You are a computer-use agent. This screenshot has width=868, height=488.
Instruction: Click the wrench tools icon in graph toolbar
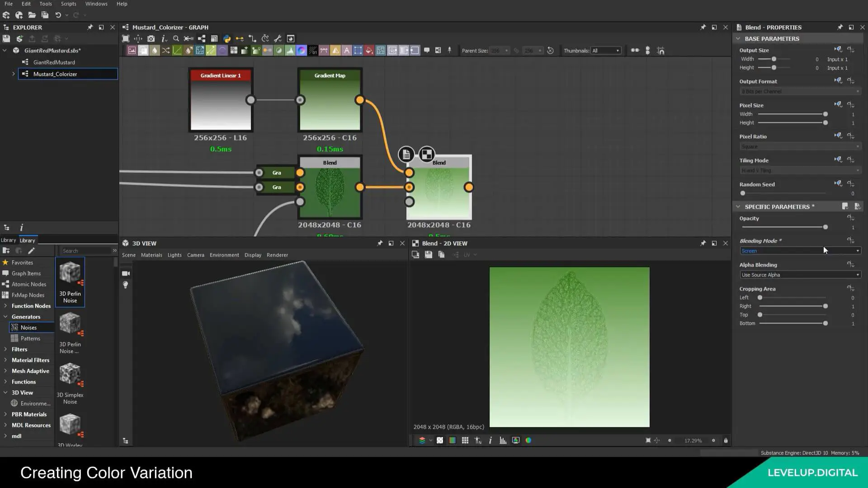point(278,39)
